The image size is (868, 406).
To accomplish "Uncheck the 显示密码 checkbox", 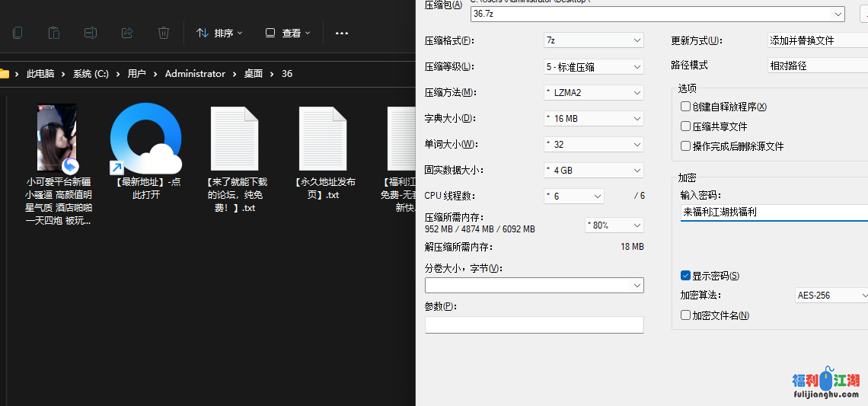I will pos(686,276).
